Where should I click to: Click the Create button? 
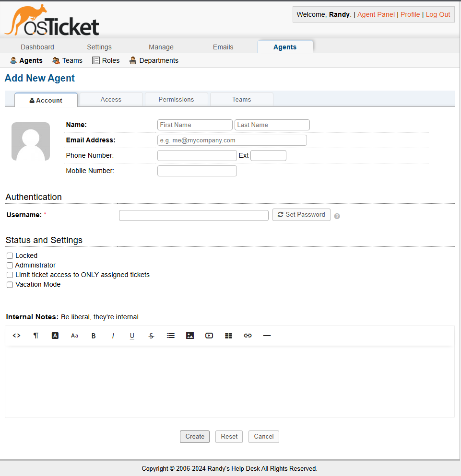coord(195,437)
